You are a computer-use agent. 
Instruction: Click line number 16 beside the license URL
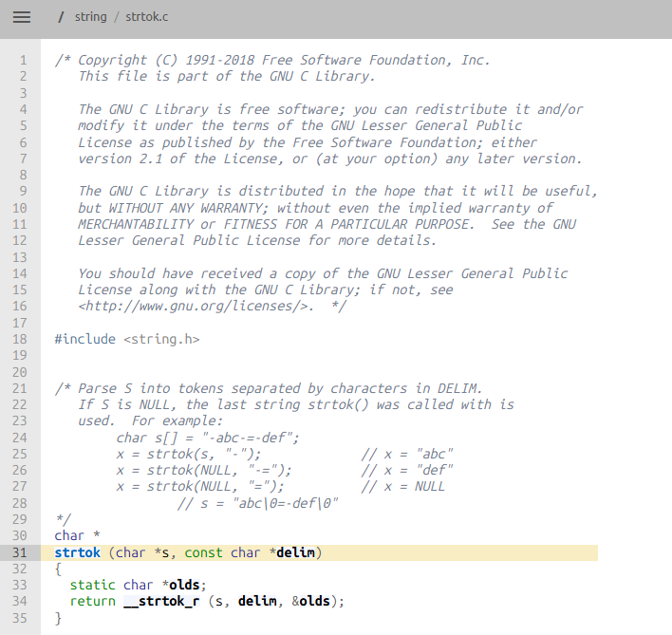click(x=20, y=306)
